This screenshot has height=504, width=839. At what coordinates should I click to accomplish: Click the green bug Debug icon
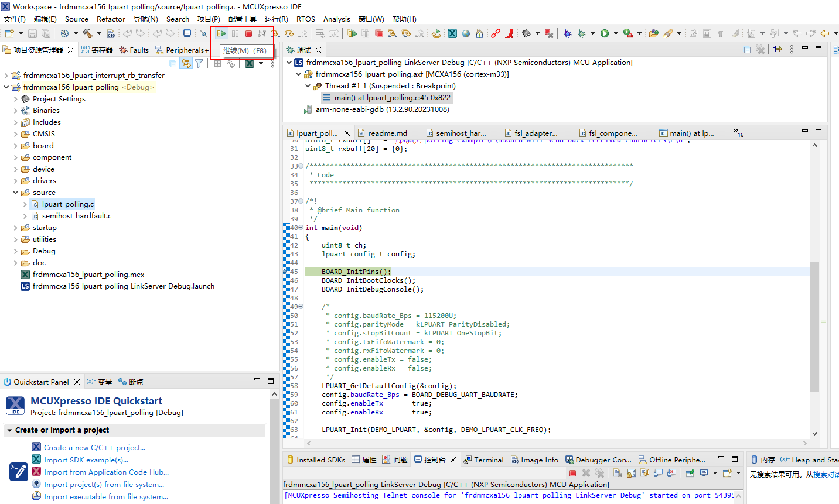click(581, 33)
